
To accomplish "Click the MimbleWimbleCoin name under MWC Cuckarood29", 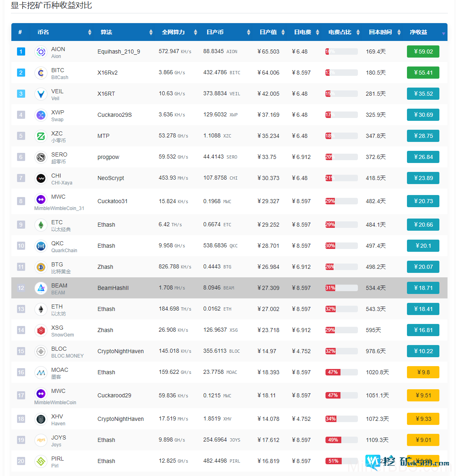I will (x=55, y=403).
